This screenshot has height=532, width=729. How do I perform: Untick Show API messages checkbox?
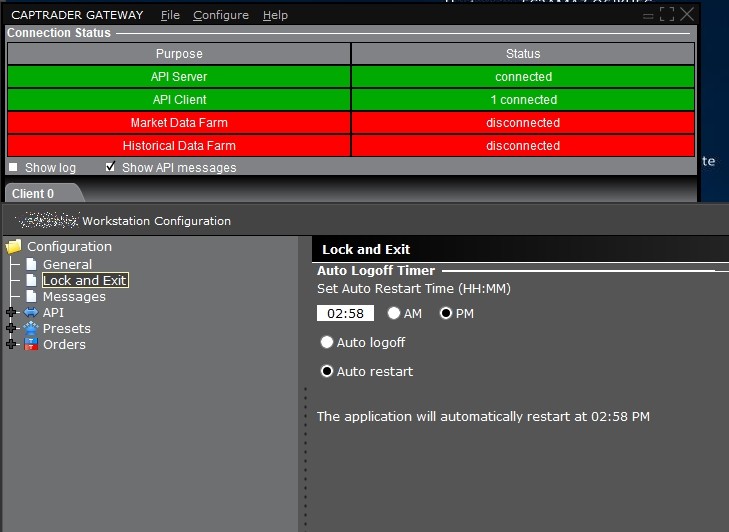[x=110, y=166]
